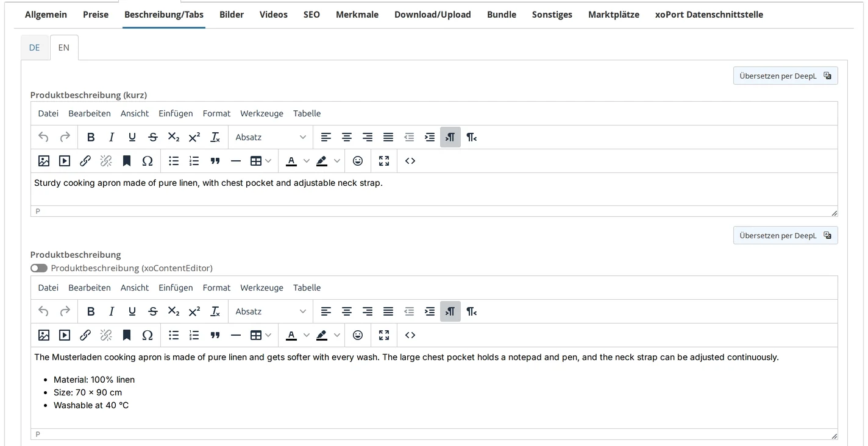Insert bullet list in lower Produktbeschreibung editor

click(174, 335)
